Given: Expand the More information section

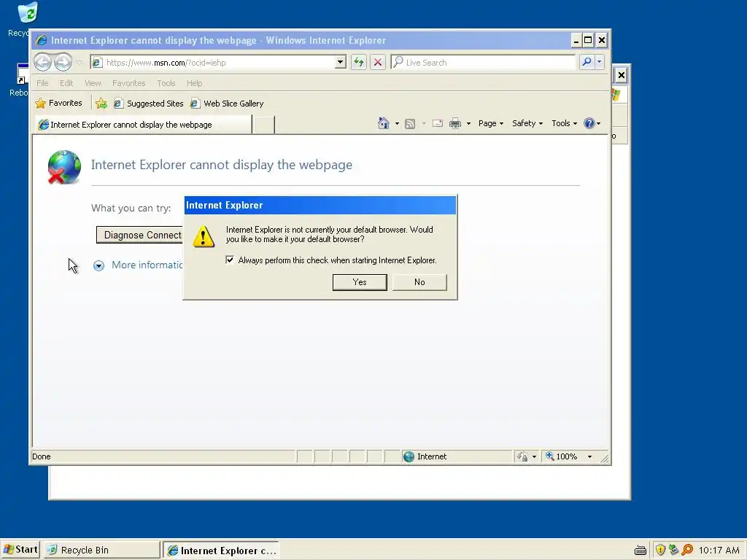Looking at the screenshot, I should coord(138,265).
